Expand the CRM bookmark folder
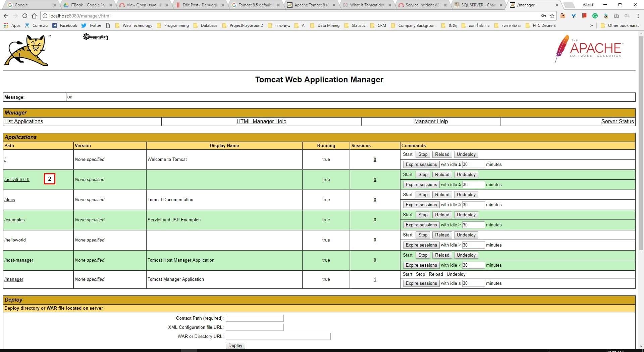The image size is (644, 352). (x=378, y=26)
